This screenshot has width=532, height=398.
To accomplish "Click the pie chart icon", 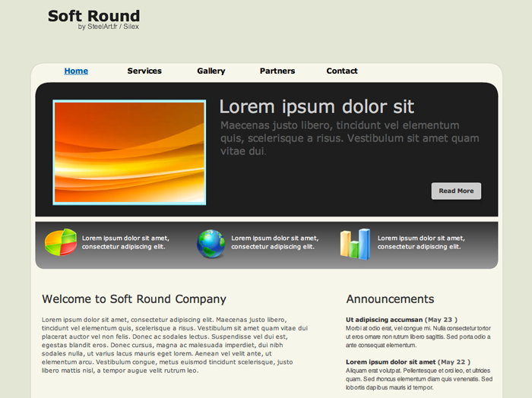I will (x=61, y=242).
